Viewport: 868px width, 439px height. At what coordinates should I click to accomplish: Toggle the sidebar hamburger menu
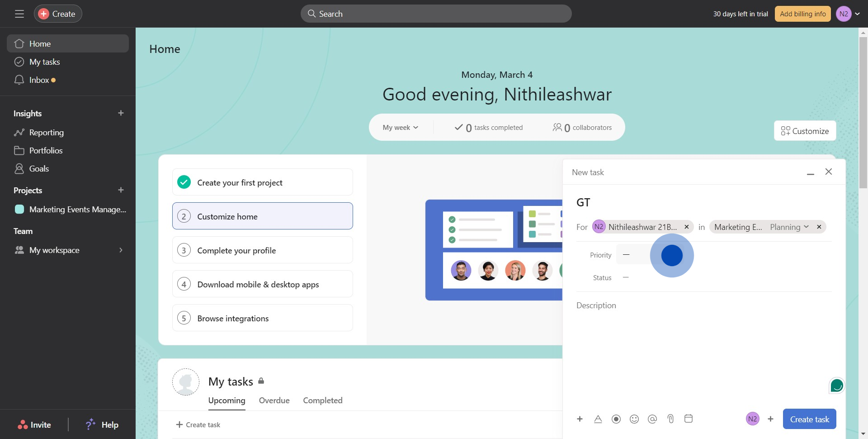(19, 14)
